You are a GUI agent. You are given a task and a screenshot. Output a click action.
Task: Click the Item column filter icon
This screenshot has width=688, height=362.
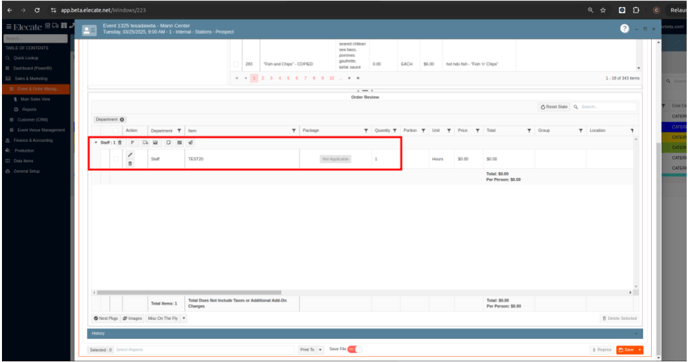pos(294,131)
